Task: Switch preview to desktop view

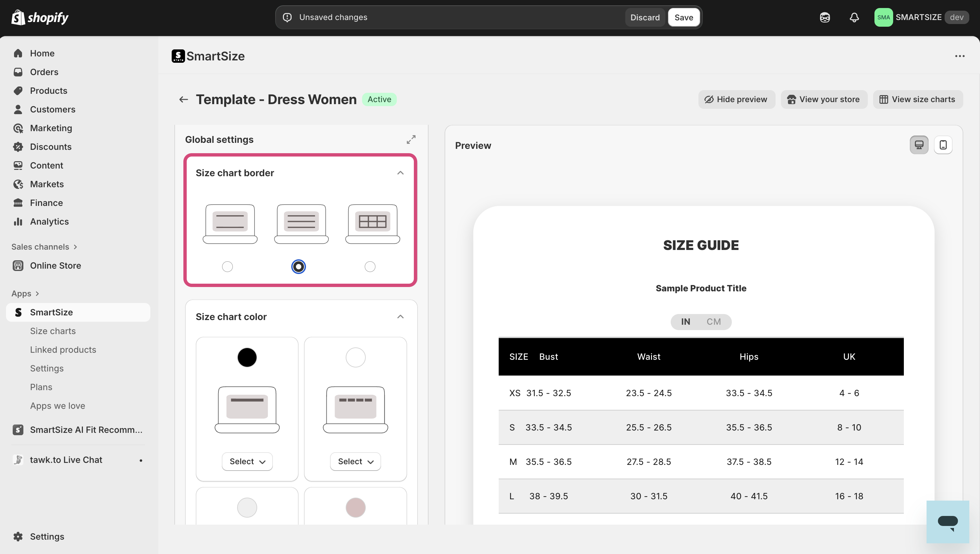Action: tap(919, 145)
